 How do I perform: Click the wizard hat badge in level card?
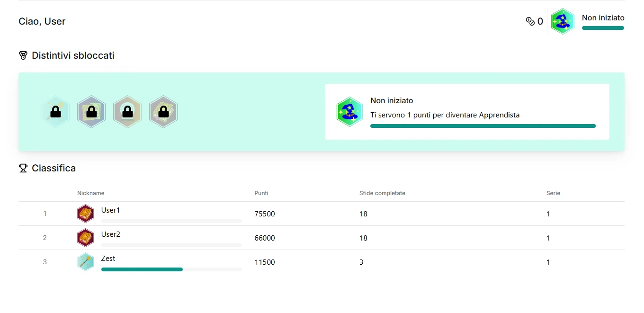349,112
